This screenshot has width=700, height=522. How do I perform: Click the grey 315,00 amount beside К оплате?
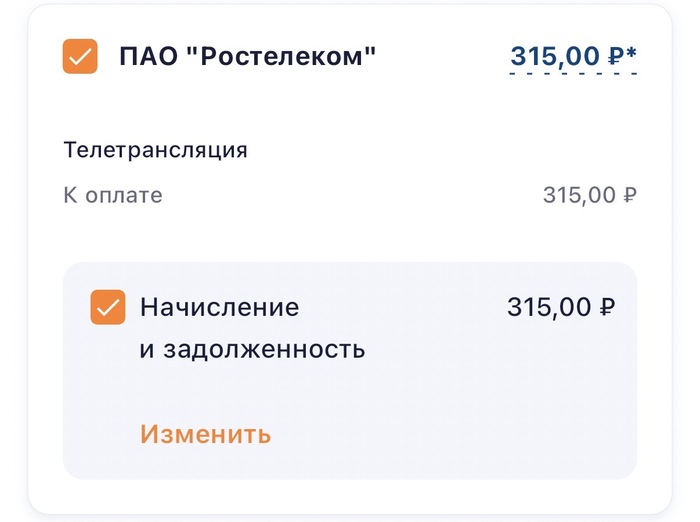click(579, 195)
